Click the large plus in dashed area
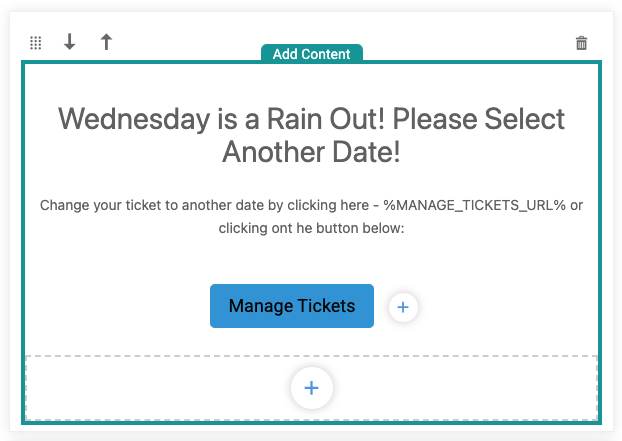Viewport: 622px width, 441px height. tap(311, 388)
